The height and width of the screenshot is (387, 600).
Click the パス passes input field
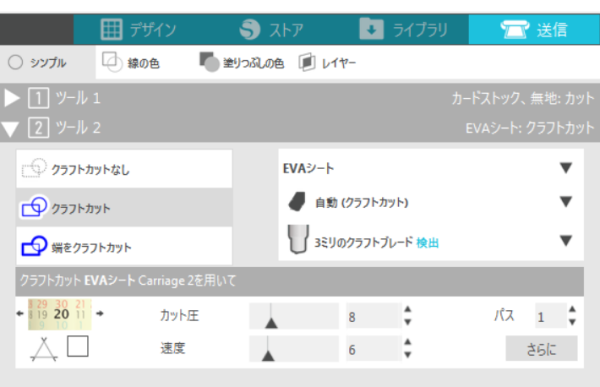550,316
